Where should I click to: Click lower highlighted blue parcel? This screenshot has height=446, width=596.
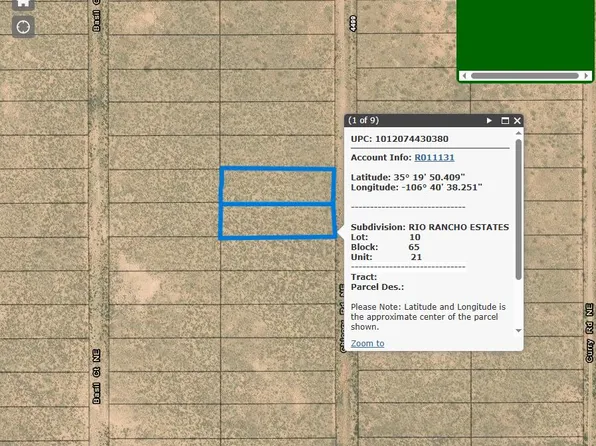point(277,221)
